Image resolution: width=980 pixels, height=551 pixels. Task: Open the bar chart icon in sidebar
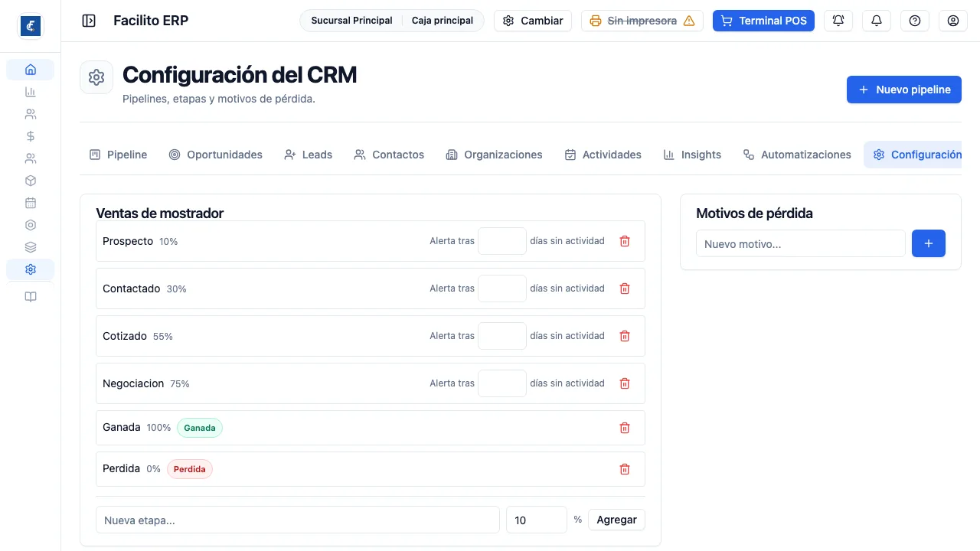31,92
